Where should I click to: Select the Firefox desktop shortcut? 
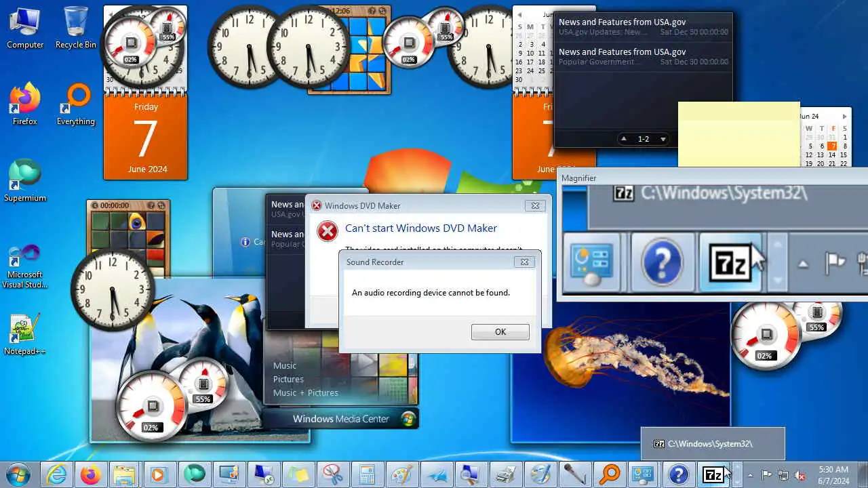[x=25, y=105]
